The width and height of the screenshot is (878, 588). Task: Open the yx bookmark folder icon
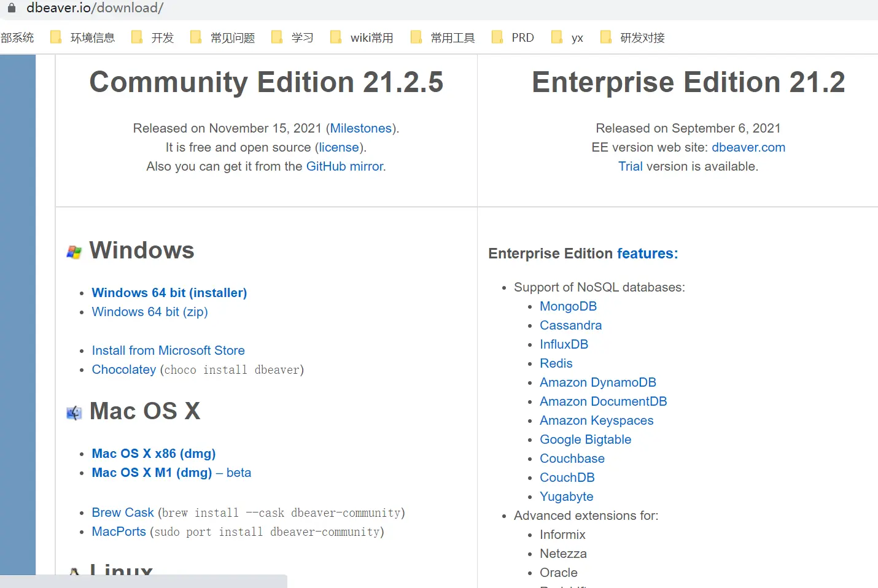tap(557, 37)
